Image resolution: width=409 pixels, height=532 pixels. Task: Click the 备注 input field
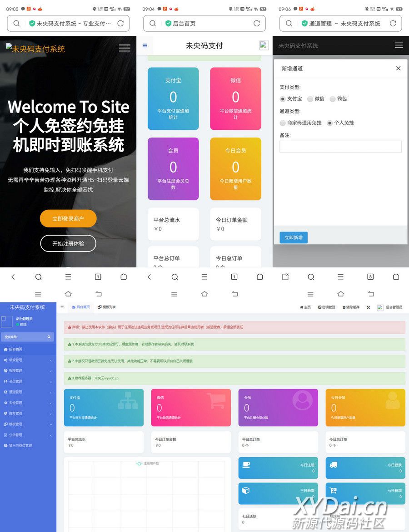pyautogui.click(x=340, y=146)
